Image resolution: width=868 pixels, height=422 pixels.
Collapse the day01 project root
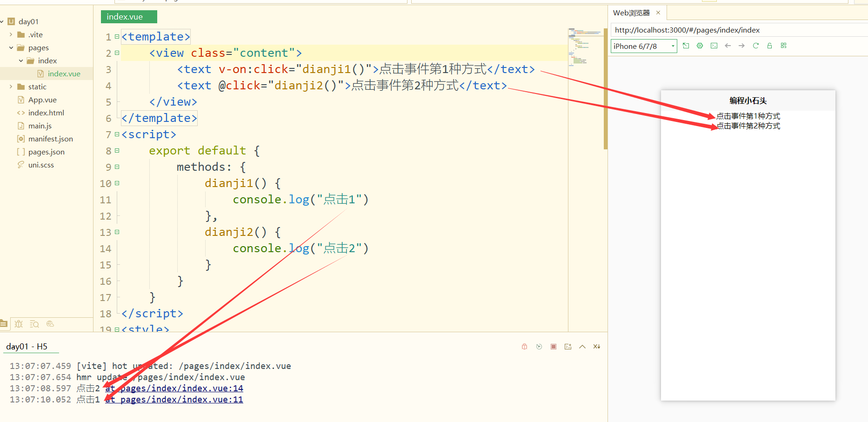2,21
